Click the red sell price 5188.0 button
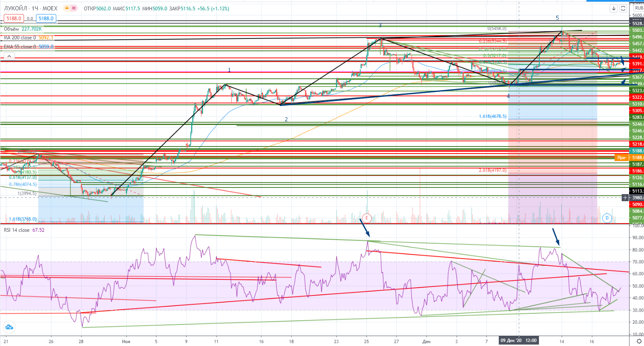This screenshot has height=346, width=644. point(14,18)
